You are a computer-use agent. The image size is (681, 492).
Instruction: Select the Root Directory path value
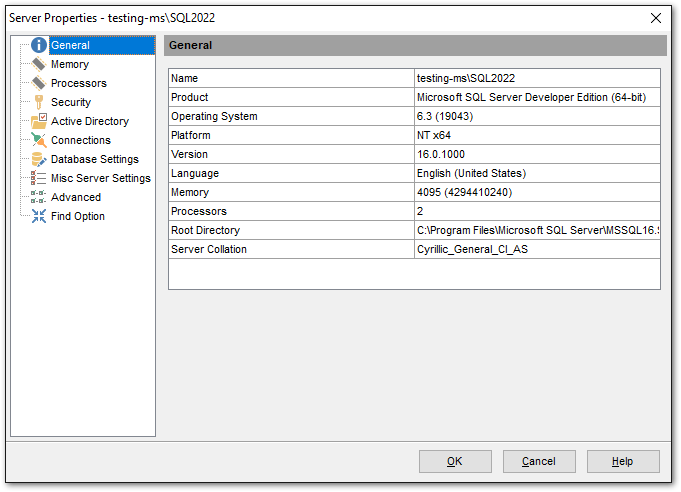537,230
